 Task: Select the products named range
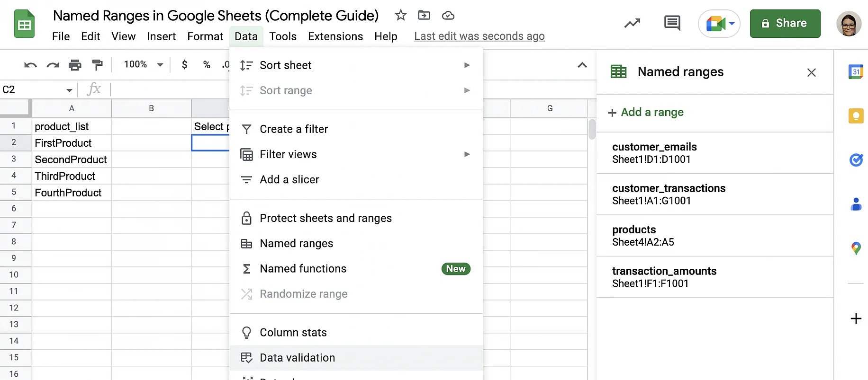pos(714,236)
